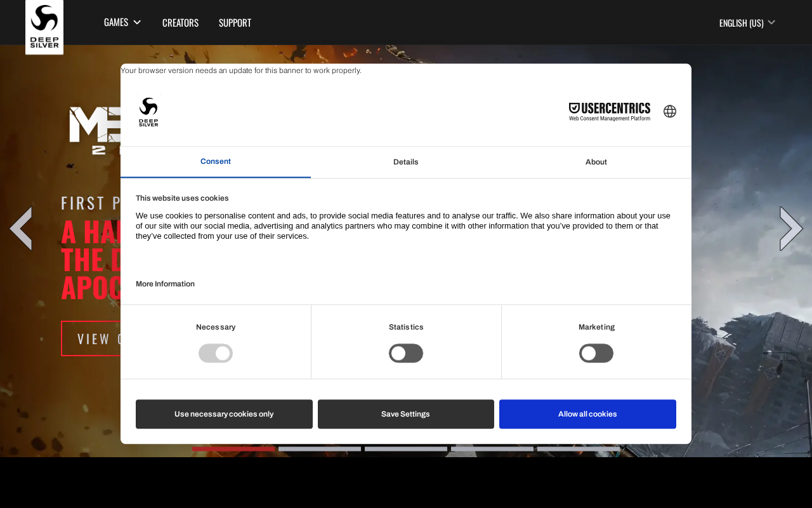Click Use necessary cookies only button
Image resolution: width=812 pixels, height=508 pixels.
click(x=224, y=414)
